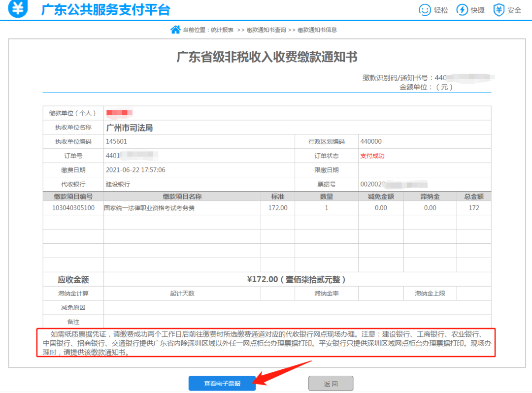The height and width of the screenshot is (393, 532).
Task: Select the 广州市司法局 unit name
Action: pos(129,128)
